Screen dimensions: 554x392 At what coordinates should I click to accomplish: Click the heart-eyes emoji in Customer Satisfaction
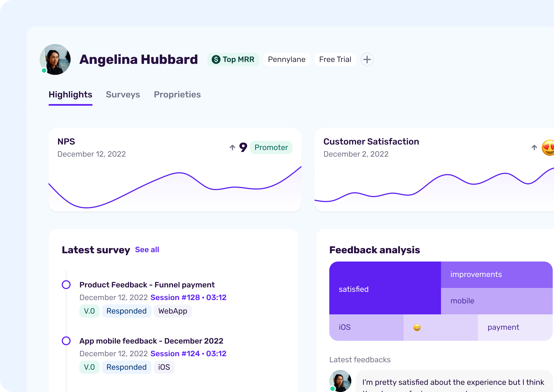pyautogui.click(x=548, y=148)
